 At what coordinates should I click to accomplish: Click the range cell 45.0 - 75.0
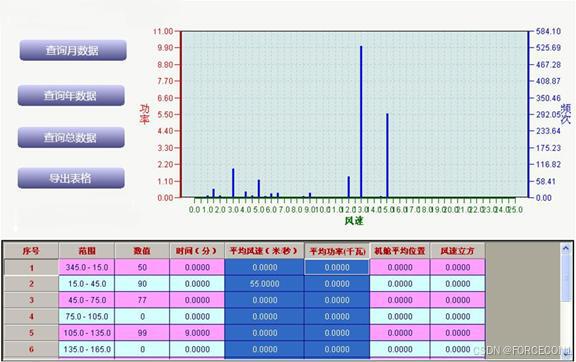[x=87, y=300]
